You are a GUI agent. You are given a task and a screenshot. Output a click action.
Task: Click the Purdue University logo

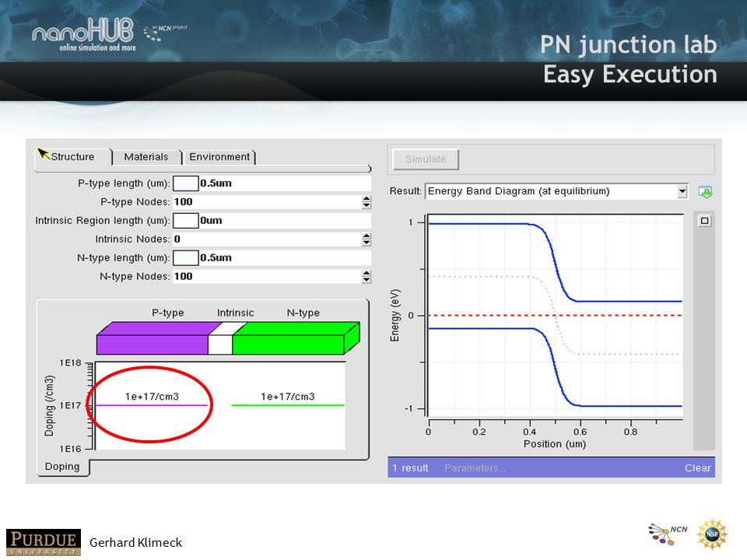click(x=44, y=542)
